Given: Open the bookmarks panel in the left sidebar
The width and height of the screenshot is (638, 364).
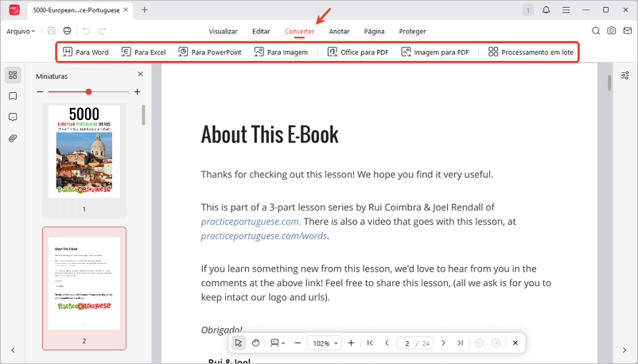Looking at the screenshot, I should [x=13, y=96].
